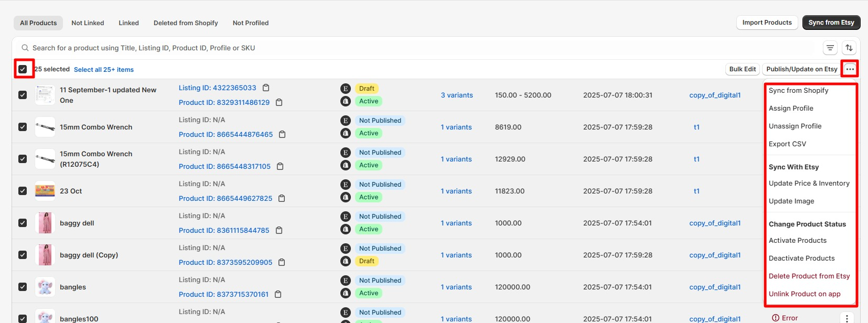This screenshot has height=323, width=868.
Task: Open thumbnail of bangles product
Action: (x=45, y=287)
